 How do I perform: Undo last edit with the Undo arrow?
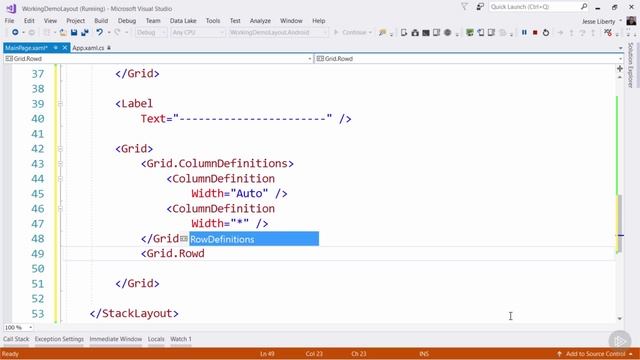pyautogui.click(x=99, y=32)
